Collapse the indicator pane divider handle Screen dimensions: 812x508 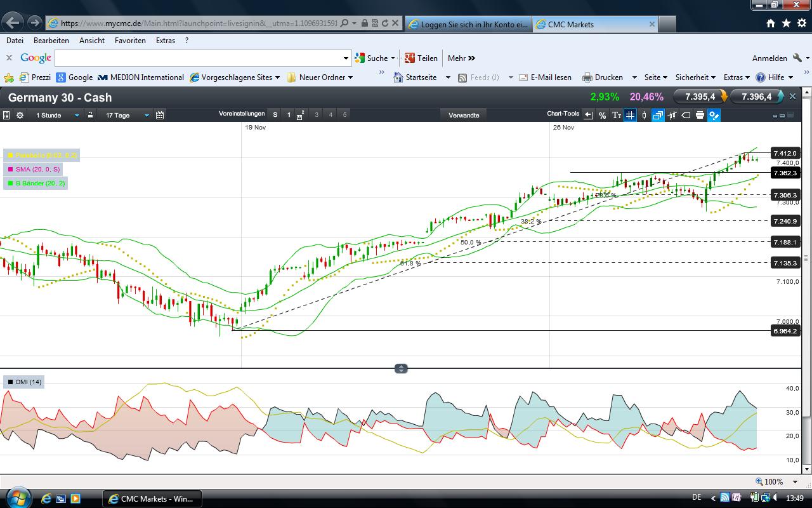click(x=401, y=368)
